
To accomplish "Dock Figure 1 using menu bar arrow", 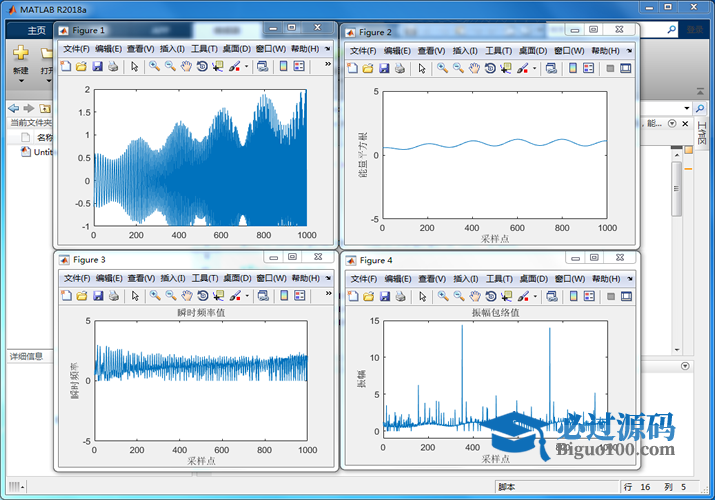I will coord(327,49).
